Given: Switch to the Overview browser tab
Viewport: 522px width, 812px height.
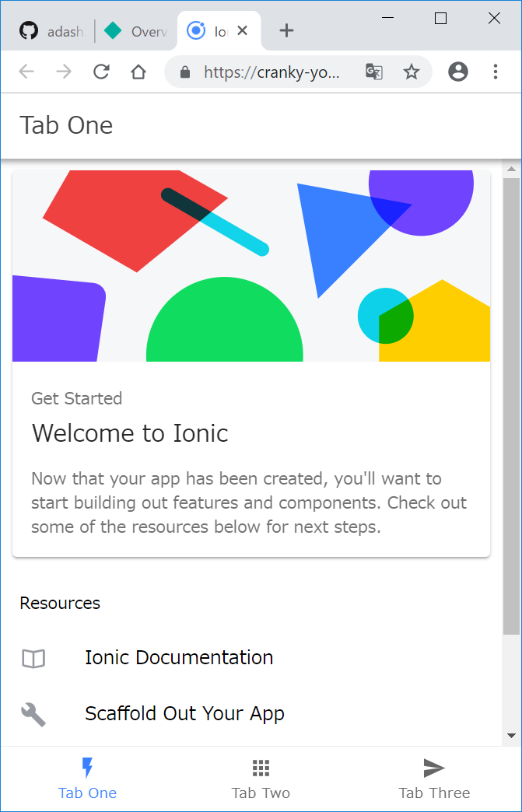Looking at the screenshot, I should click(137, 31).
